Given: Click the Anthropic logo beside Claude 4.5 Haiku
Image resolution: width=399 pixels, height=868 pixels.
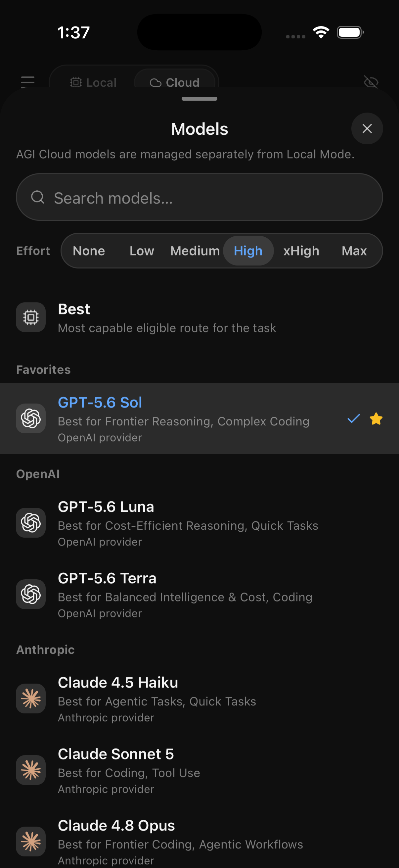Looking at the screenshot, I should 31,699.
